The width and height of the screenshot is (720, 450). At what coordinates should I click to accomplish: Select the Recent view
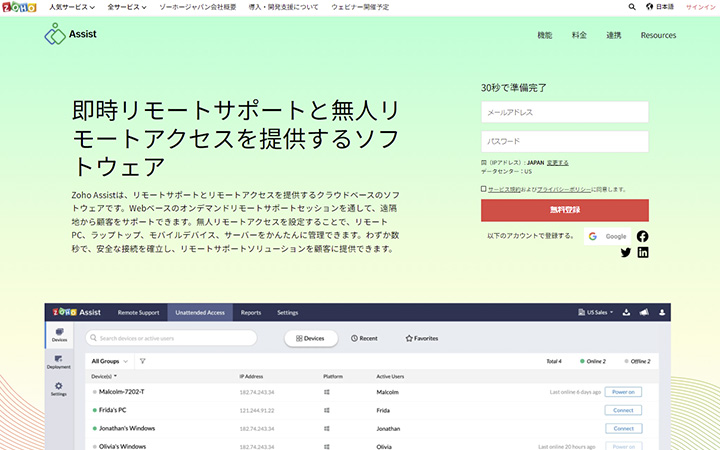coord(364,338)
